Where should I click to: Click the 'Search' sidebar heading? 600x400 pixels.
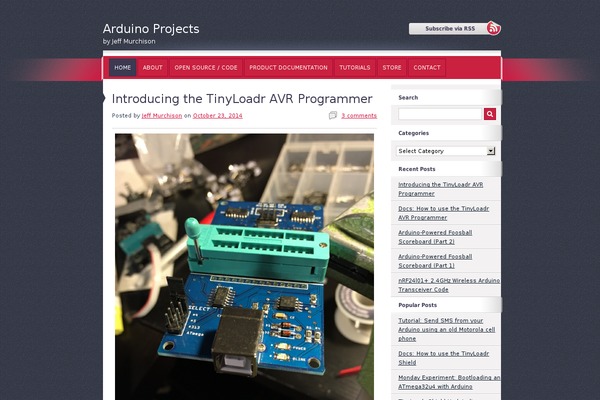[408, 98]
